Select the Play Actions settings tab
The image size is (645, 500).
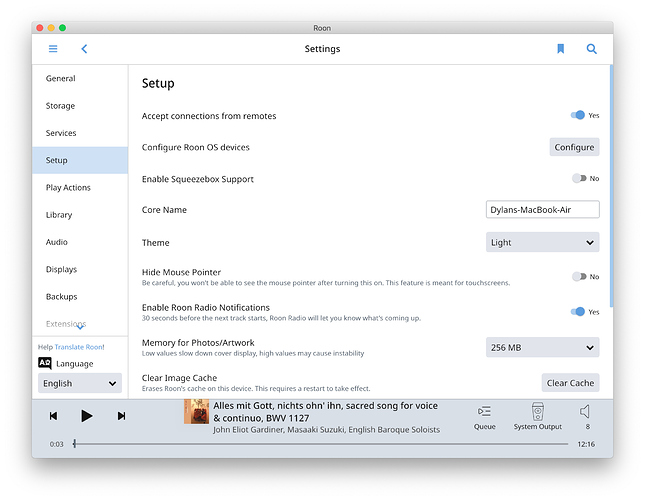click(x=80, y=188)
